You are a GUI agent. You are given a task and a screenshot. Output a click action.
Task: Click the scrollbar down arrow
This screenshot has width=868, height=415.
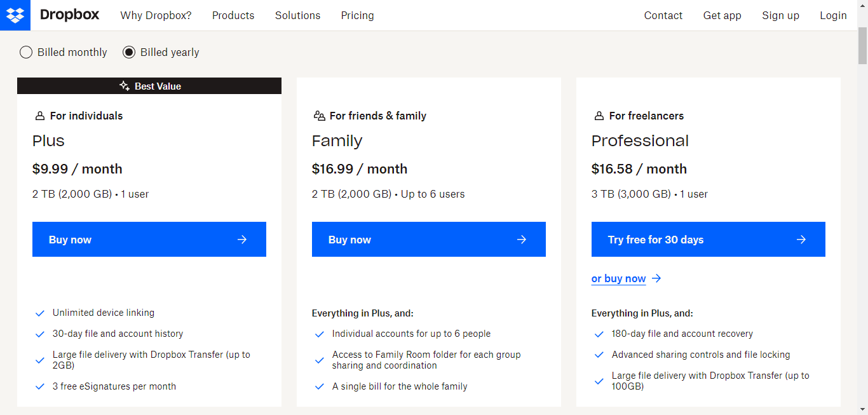tap(862, 409)
